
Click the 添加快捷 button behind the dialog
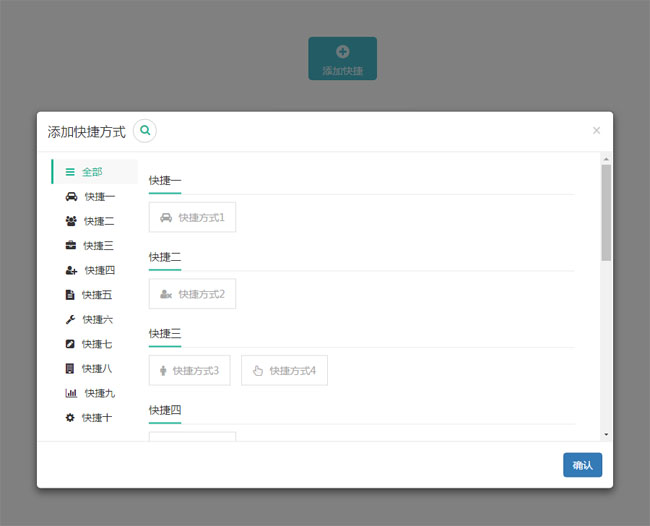pyautogui.click(x=342, y=59)
